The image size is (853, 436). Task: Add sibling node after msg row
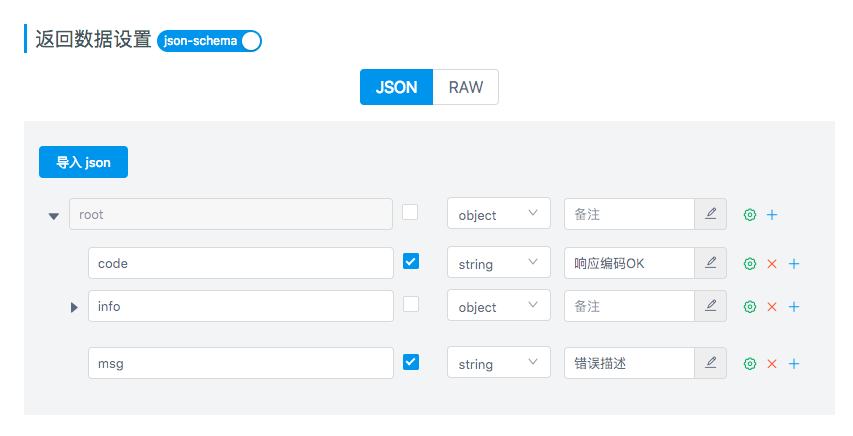(x=794, y=364)
